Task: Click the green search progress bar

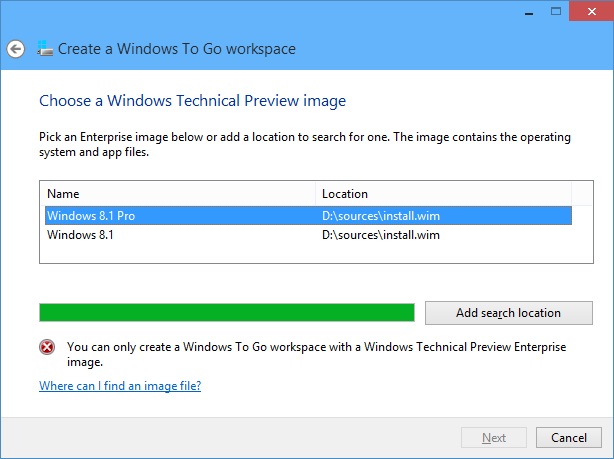Action: pos(227,313)
